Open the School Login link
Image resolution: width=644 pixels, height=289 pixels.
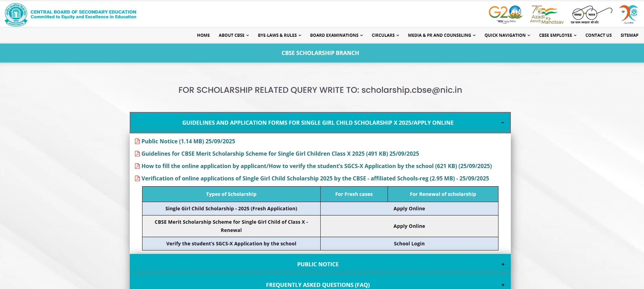pos(409,244)
